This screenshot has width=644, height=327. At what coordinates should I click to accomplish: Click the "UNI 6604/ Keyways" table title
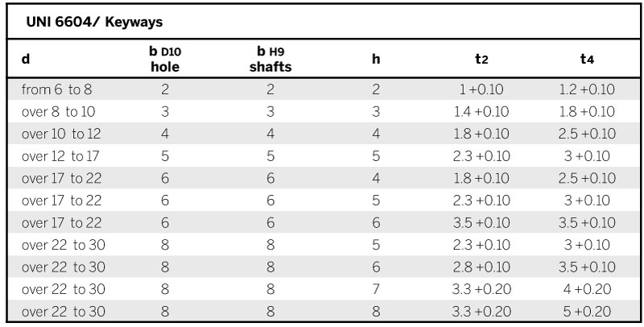pyautogui.click(x=74, y=20)
